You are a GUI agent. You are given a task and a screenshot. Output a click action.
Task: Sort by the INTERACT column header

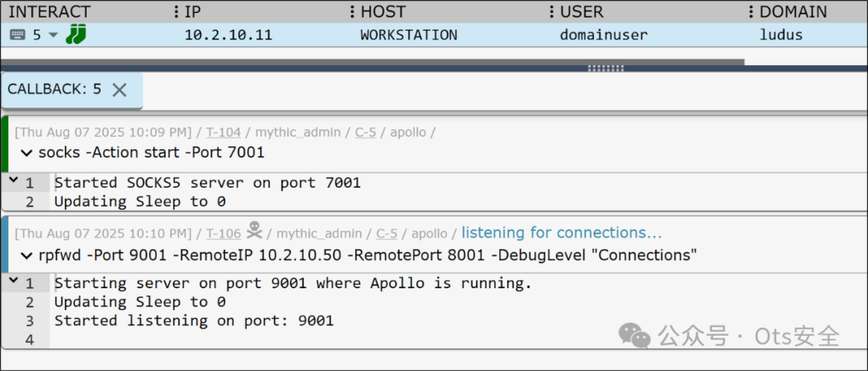pos(49,11)
